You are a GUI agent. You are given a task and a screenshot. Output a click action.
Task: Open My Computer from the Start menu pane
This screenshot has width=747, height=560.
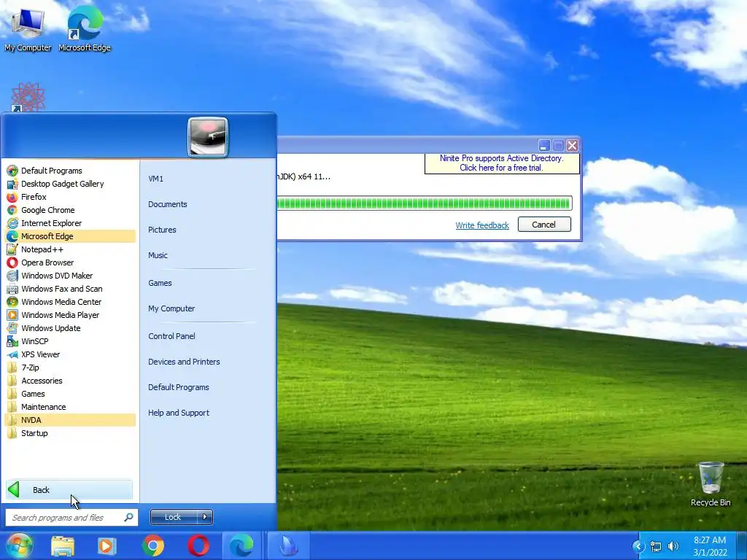[171, 308]
